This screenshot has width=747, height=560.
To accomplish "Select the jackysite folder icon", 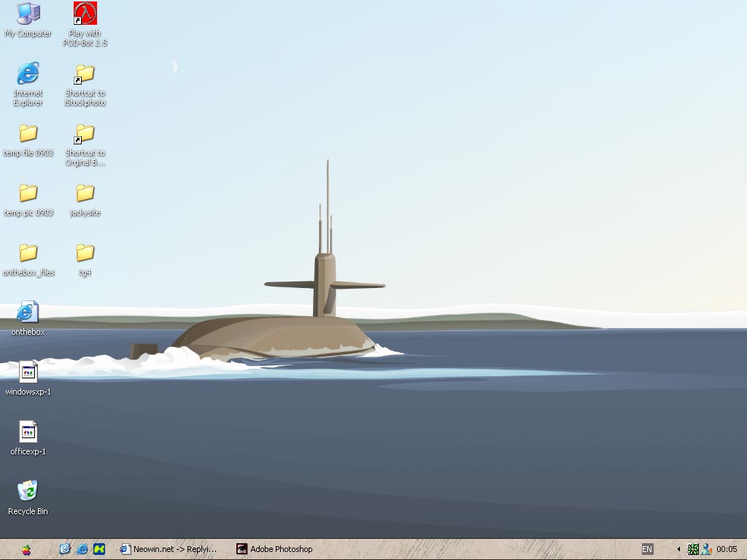I will pos(85,193).
